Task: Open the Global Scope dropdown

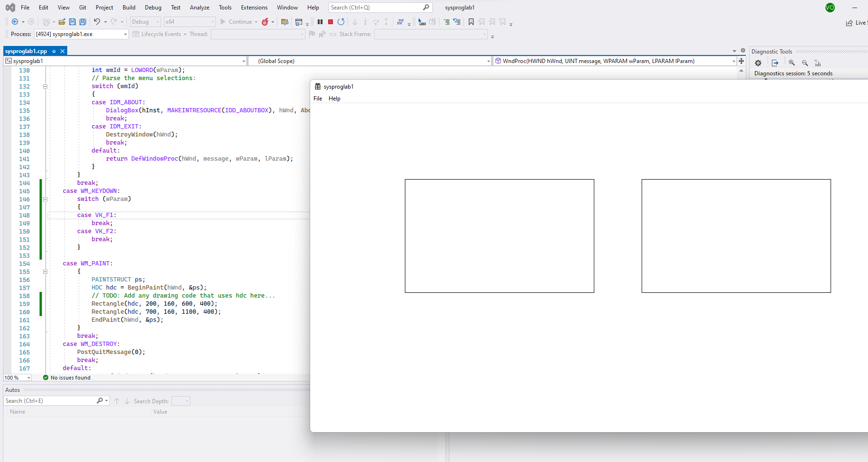Action: click(x=488, y=61)
